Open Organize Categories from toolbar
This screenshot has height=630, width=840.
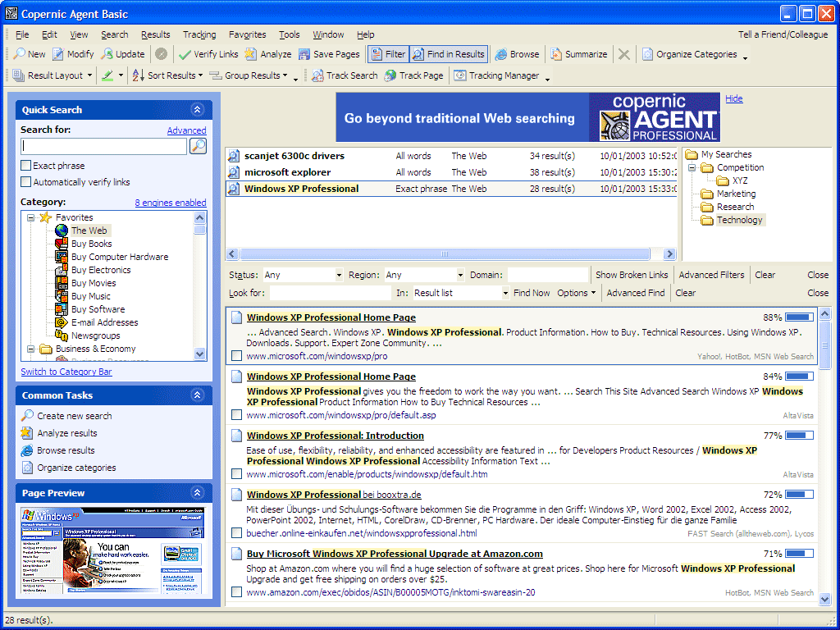click(690, 54)
